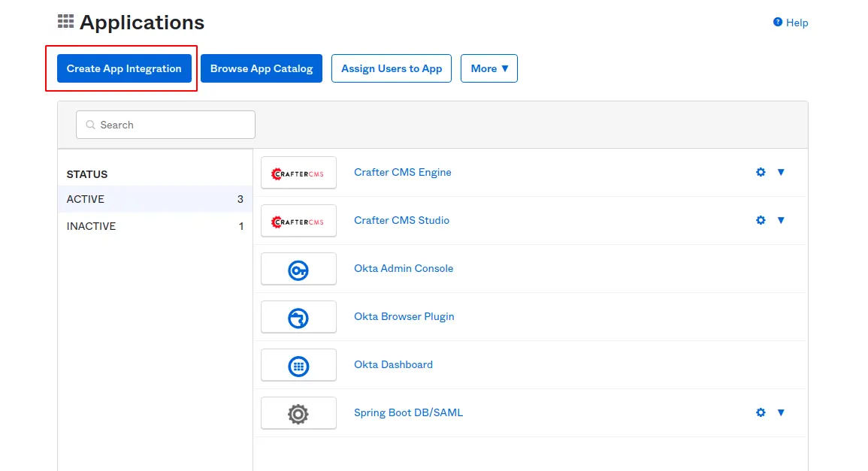This screenshot has height=471, width=868.
Task: Filter by ACTIVE status
Action: point(154,199)
